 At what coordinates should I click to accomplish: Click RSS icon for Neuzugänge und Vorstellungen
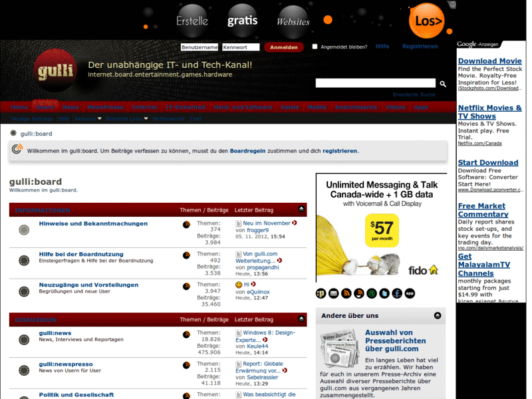[x=186, y=287]
